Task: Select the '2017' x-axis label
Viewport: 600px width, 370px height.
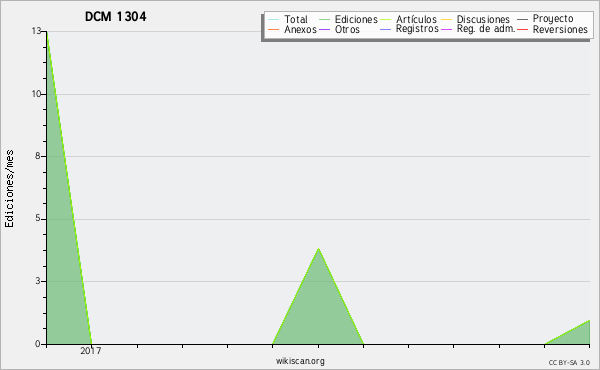Action: pyautogui.click(x=91, y=350)
